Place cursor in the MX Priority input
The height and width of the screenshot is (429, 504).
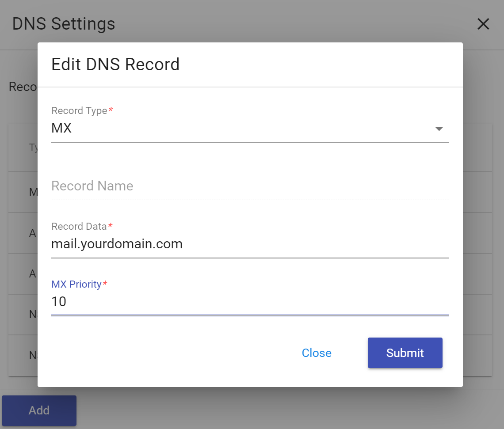(x=177, y=301)
